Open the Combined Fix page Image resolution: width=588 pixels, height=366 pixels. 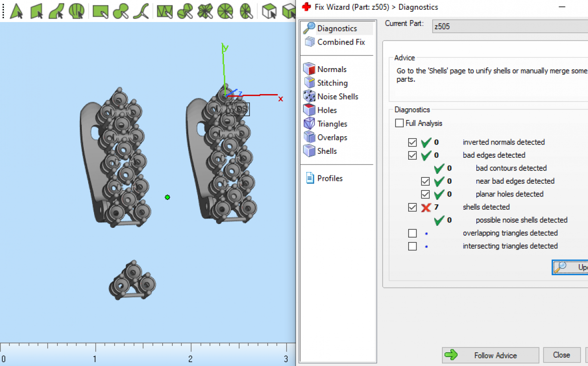(341, 42)
